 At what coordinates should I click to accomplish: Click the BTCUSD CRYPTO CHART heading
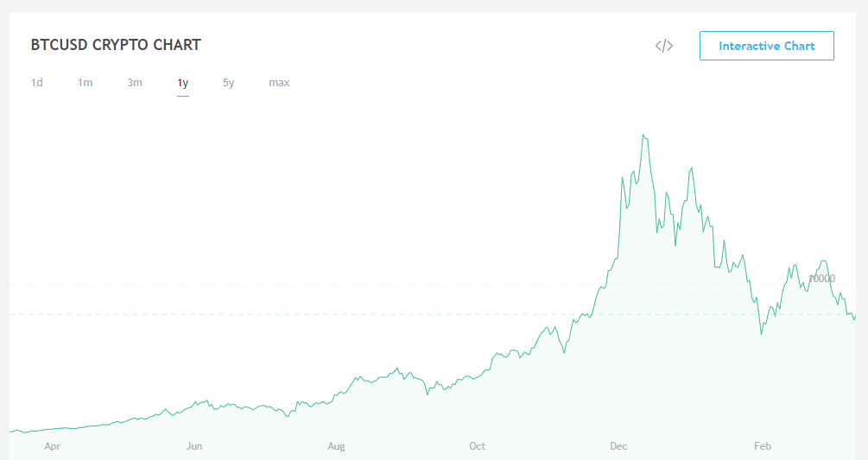pos(116,45)
